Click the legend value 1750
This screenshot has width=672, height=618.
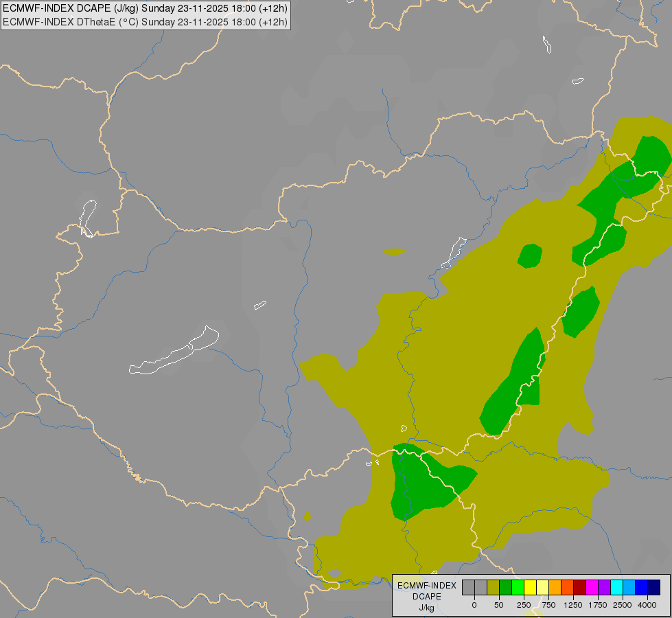[598, 605]
